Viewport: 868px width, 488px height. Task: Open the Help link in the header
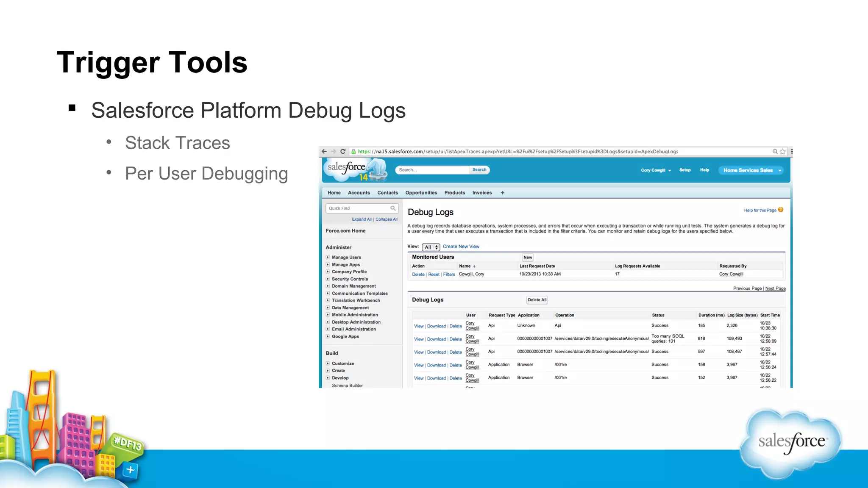tap(704, 170)
